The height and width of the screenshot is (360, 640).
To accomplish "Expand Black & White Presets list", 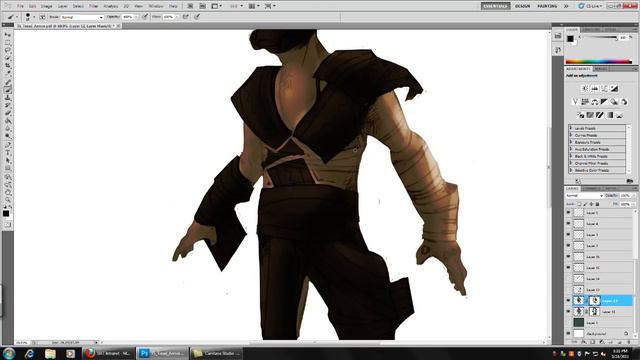I will [x=571, y=156].
